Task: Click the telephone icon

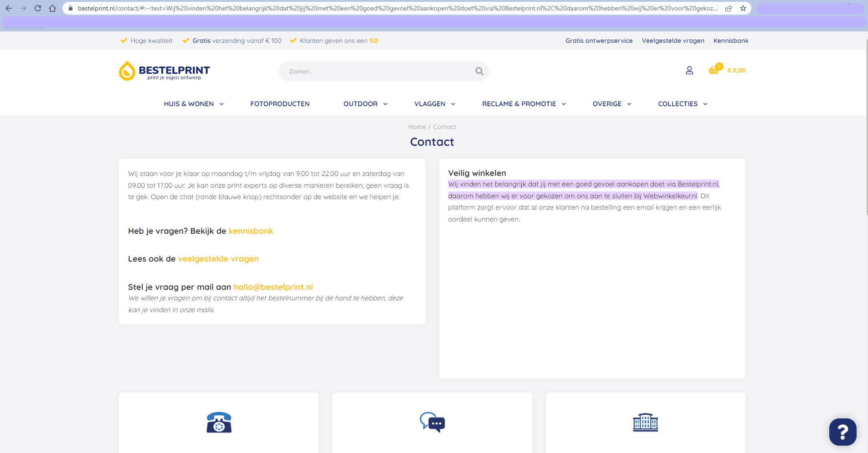Action: [219, 422]
